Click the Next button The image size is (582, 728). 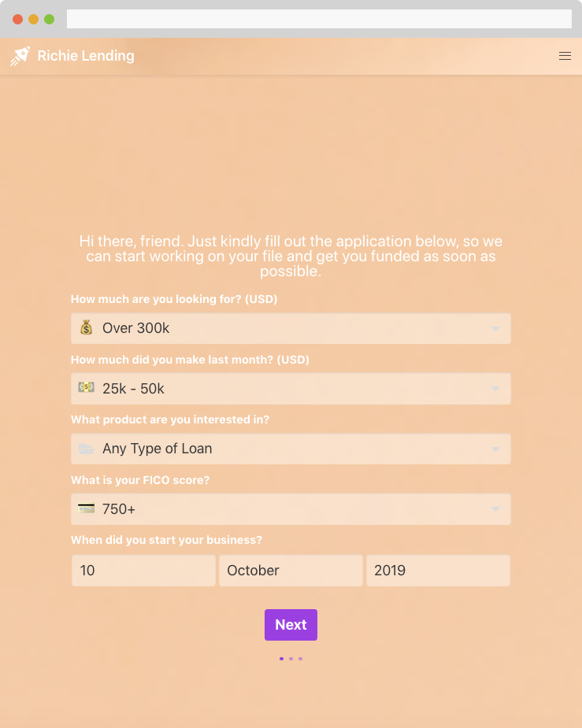(x=291, y=625)
